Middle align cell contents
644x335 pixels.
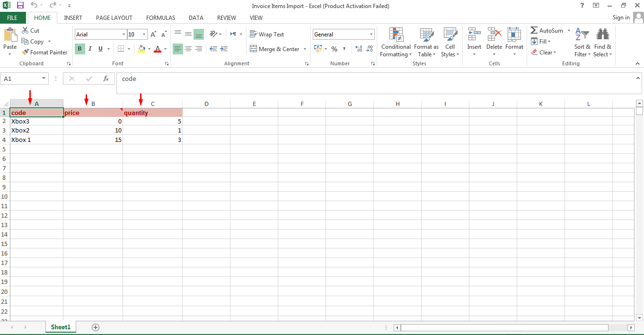click(188, 34)
